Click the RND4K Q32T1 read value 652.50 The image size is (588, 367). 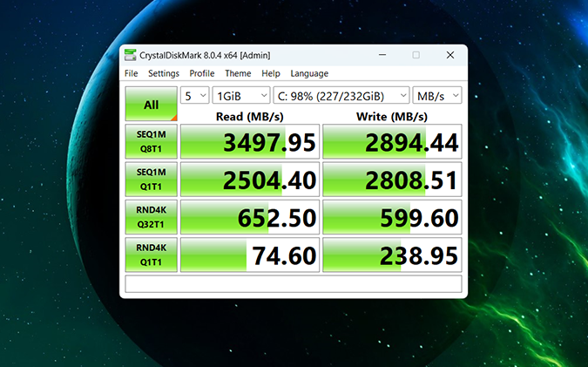click(250, 217)
